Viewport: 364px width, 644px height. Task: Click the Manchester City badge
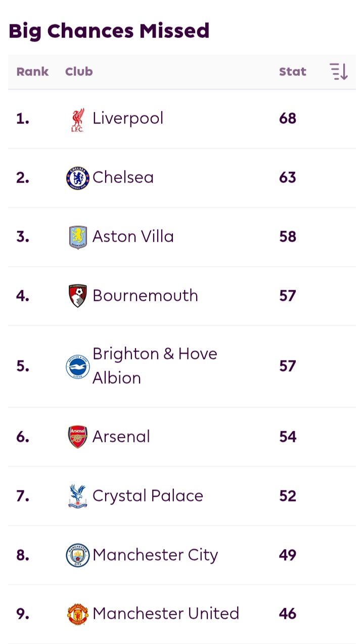tap(78, 556)
